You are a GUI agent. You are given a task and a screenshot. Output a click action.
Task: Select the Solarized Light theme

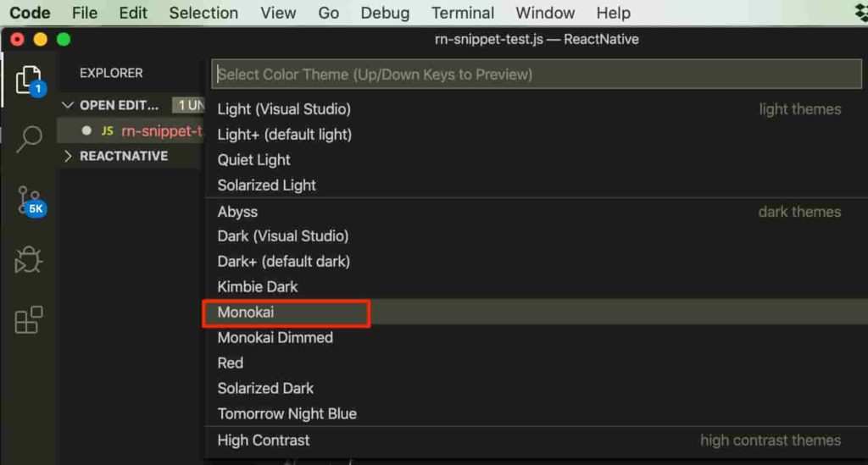click(x=537, y=185)
